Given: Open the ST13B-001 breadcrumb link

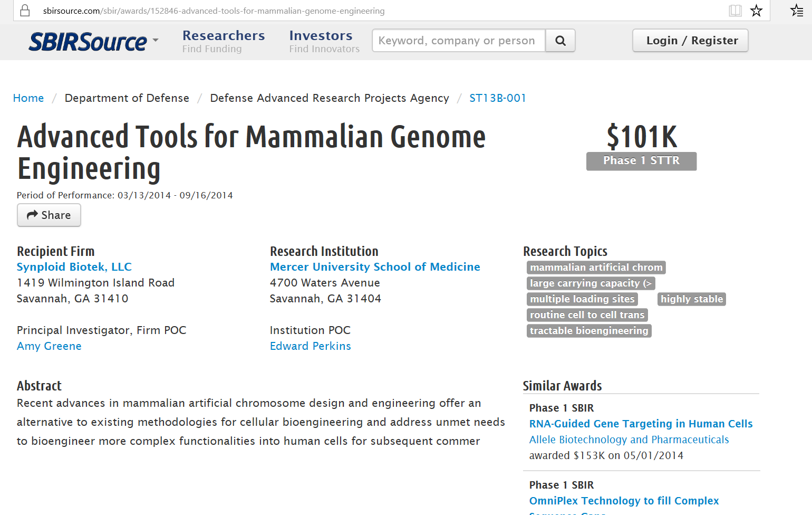Looking at the screenshot, I should [497, 98].
